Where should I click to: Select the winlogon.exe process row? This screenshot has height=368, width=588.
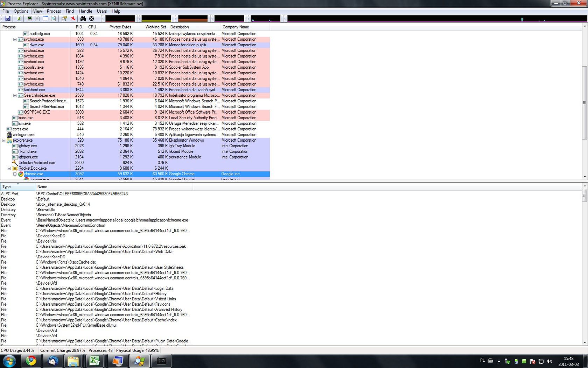135,135
